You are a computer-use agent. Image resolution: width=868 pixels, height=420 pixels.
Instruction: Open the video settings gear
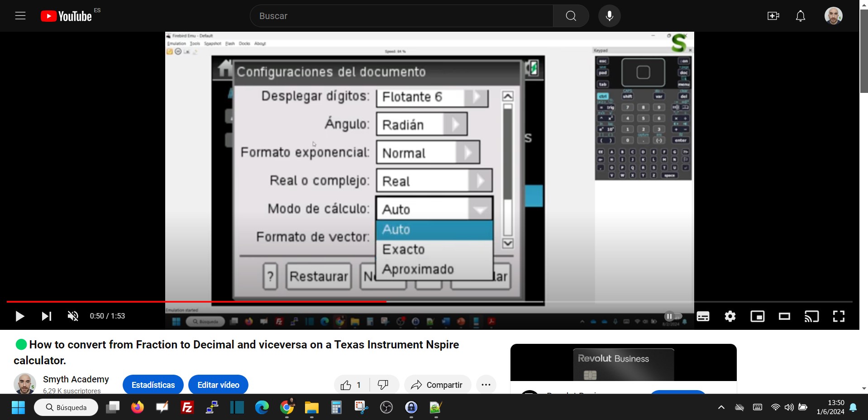pos(730,316)
